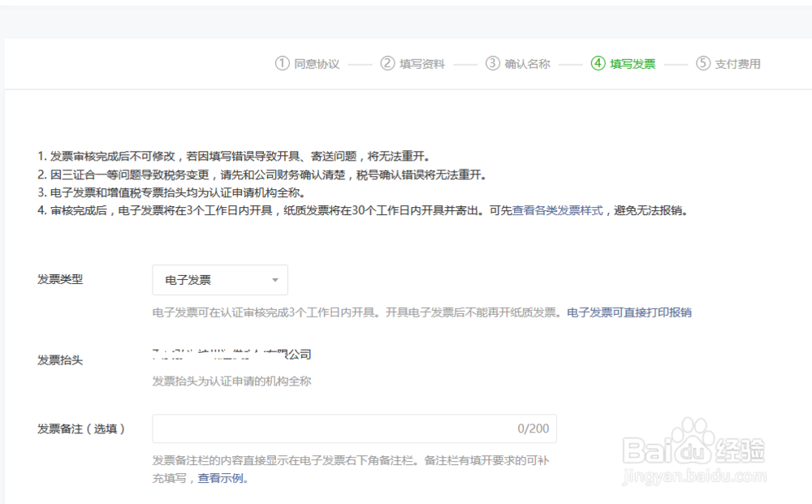Open 电子发票可直接打印报销 link
812x504 pixels.
[x=628, y=312]
